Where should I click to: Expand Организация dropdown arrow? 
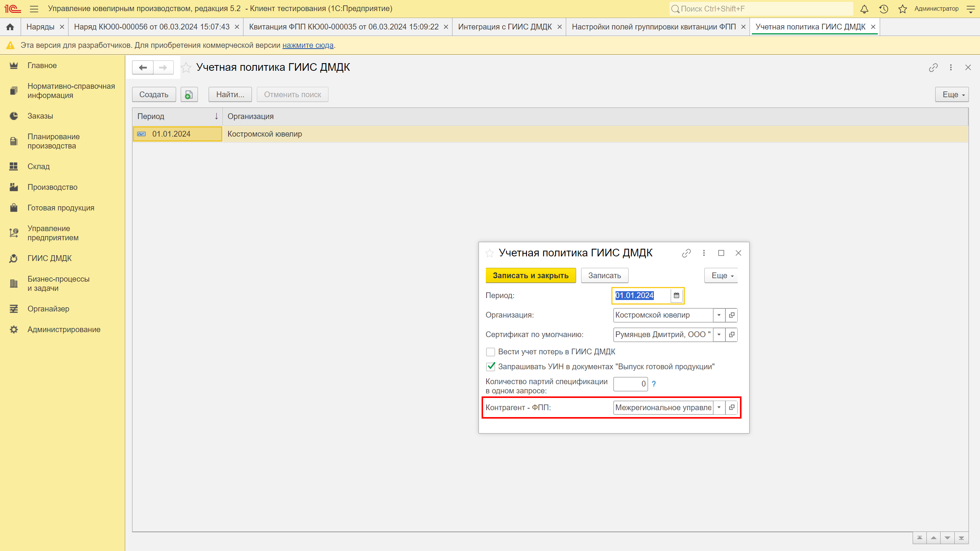click(x=719, y=315)
